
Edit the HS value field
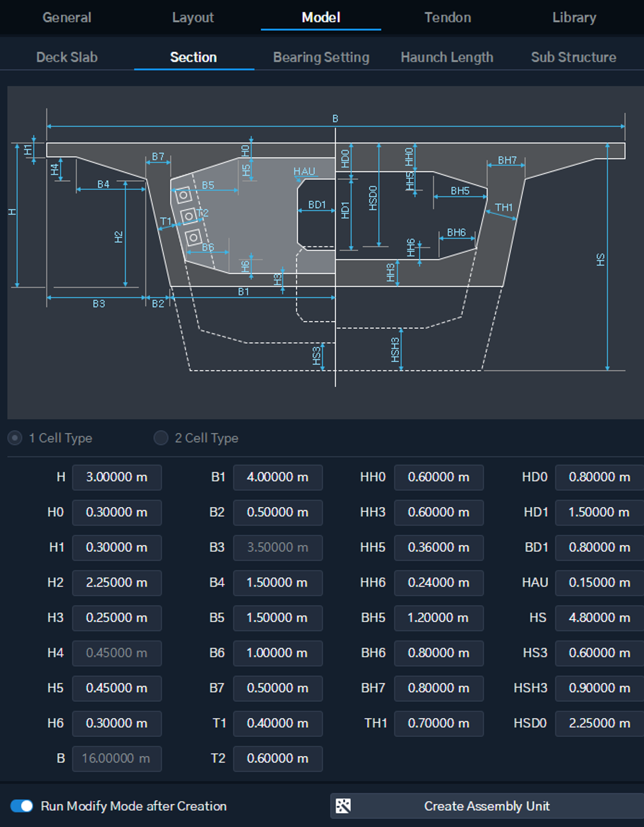pos(599,617)
